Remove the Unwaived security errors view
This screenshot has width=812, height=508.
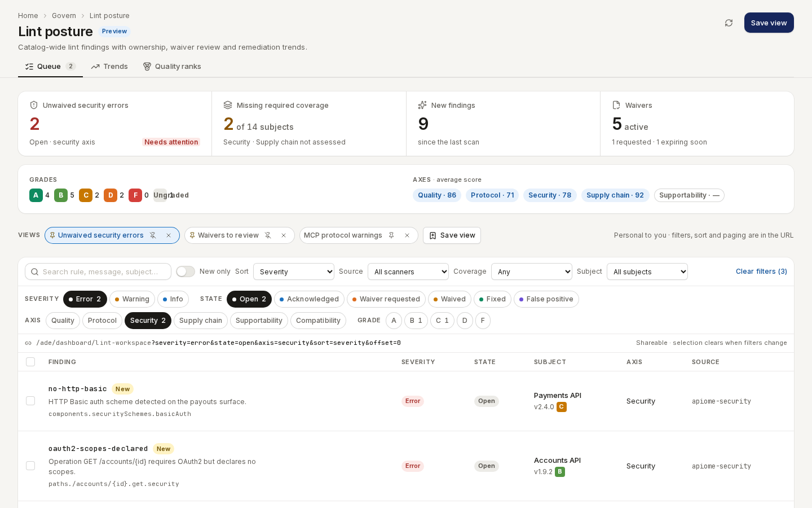[x=169, y=235]
